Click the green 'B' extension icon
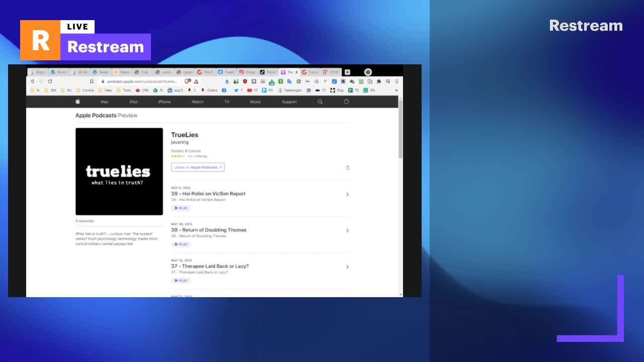The width and height of the screenshot is (644, 362). tap(281, 81)
